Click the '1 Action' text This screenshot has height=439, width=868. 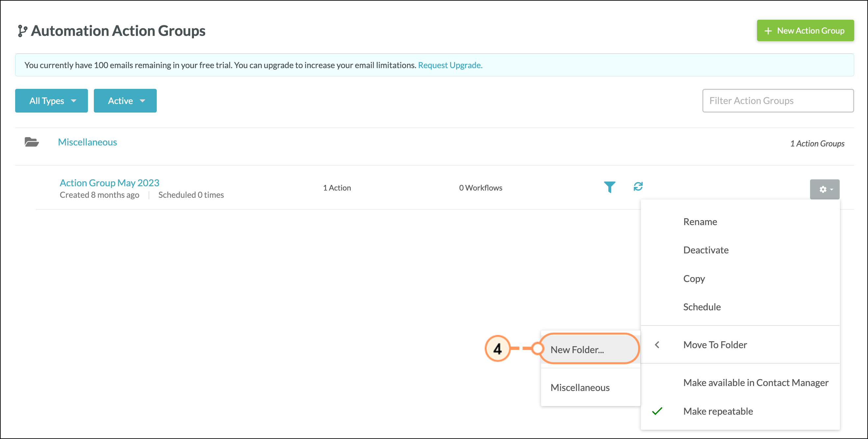pos(337,188)
